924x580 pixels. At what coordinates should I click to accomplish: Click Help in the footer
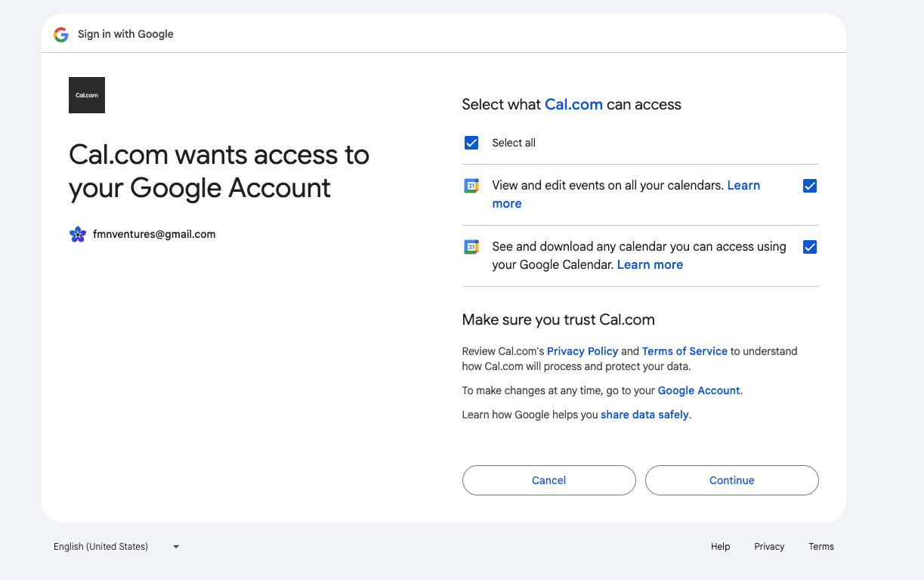[720, 546]
